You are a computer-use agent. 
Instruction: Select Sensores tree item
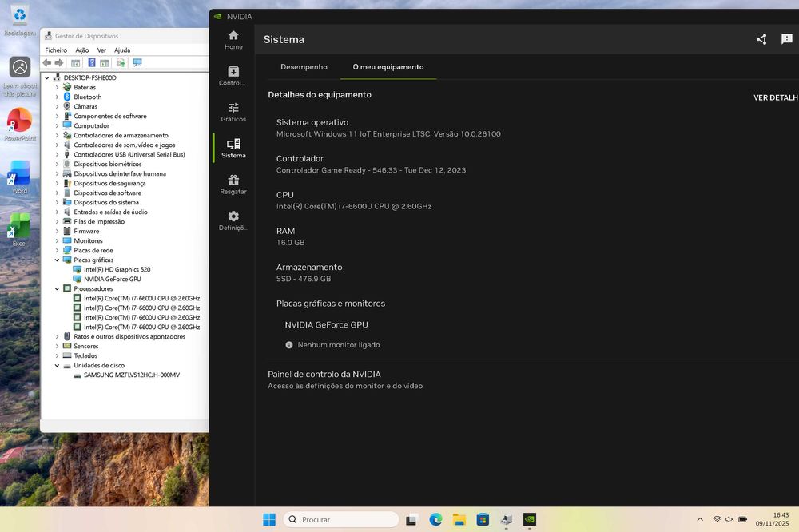[x=86, y=346]
